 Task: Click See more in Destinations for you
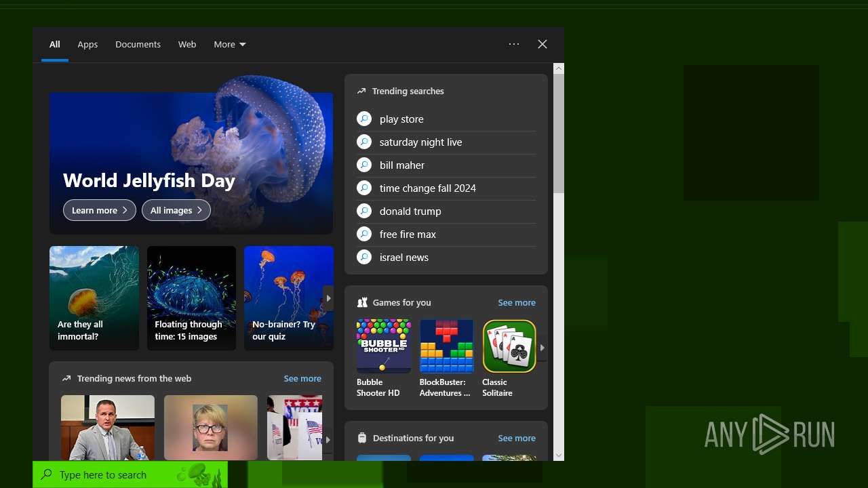click(517, 439)
